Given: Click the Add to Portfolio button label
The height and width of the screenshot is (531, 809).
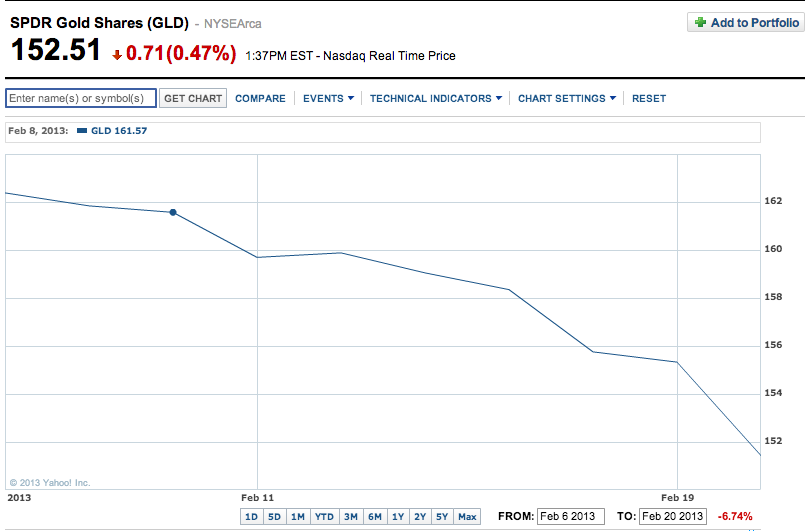Looking at the screenshot, I should 755,23.
